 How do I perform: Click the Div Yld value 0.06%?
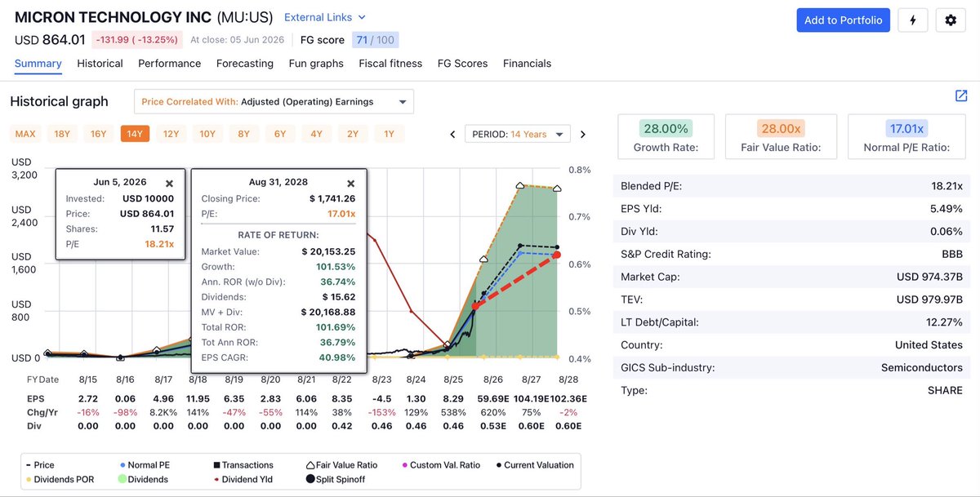[x=947, y=231]
